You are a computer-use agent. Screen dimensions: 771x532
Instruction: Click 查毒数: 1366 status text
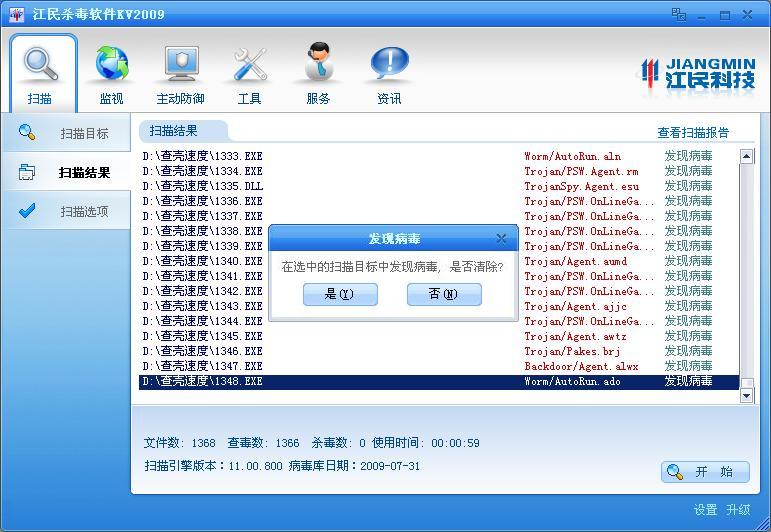[264, 443]
